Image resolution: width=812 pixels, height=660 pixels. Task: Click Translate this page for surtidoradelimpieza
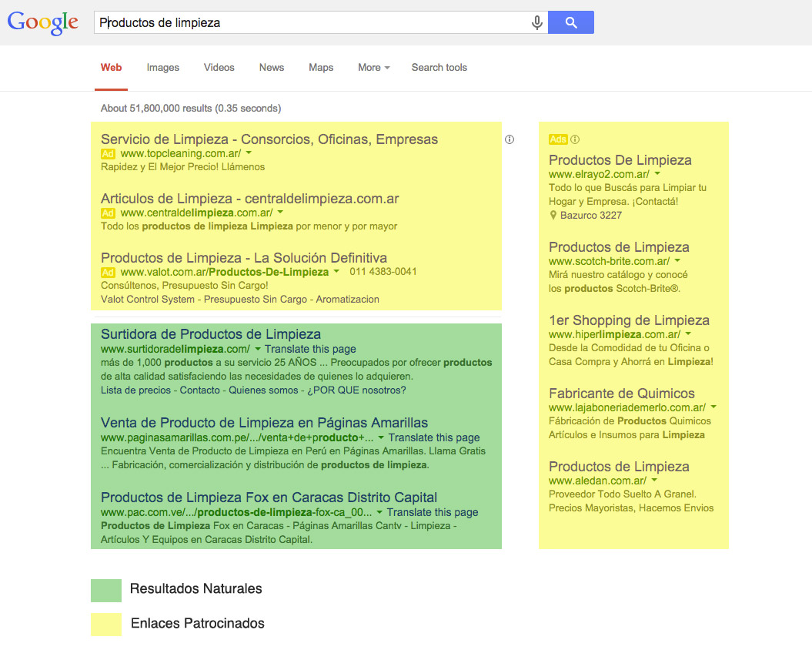[x=310, y=349]
